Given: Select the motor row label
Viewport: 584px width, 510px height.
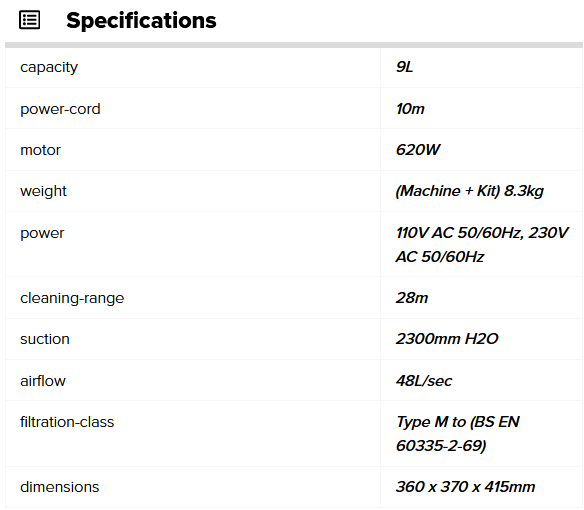Looking at the screenshot, I should pos(40,150).
